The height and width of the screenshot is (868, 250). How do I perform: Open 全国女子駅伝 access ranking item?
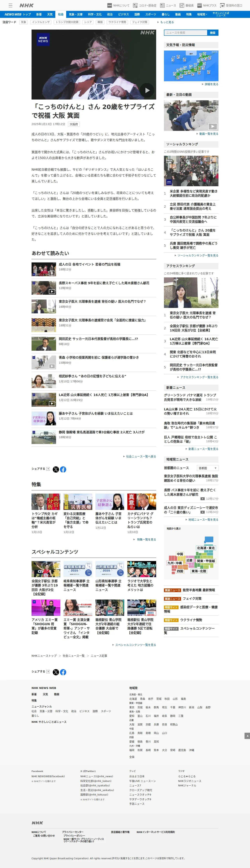[x=194, y=328]
